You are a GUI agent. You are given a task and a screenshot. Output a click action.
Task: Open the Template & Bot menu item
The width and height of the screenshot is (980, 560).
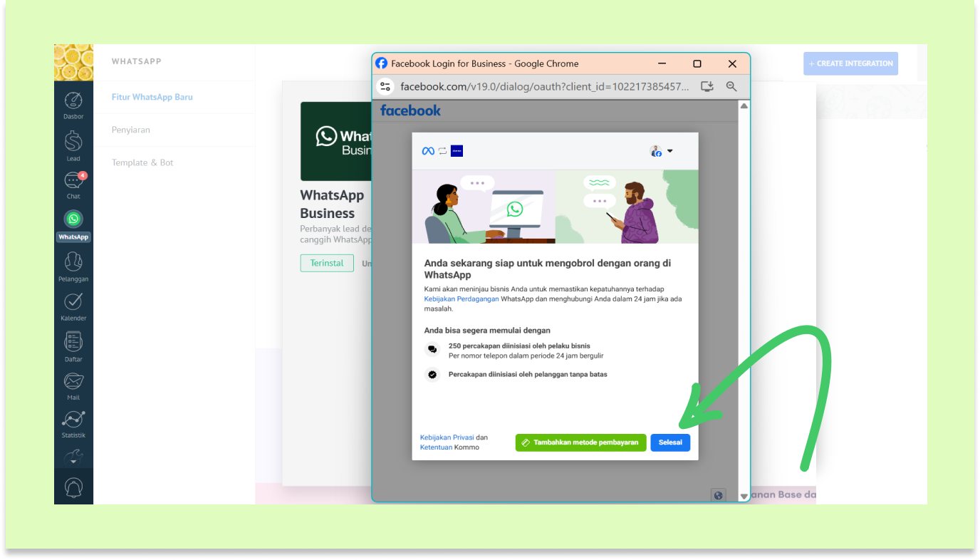(x=142, y=162)
